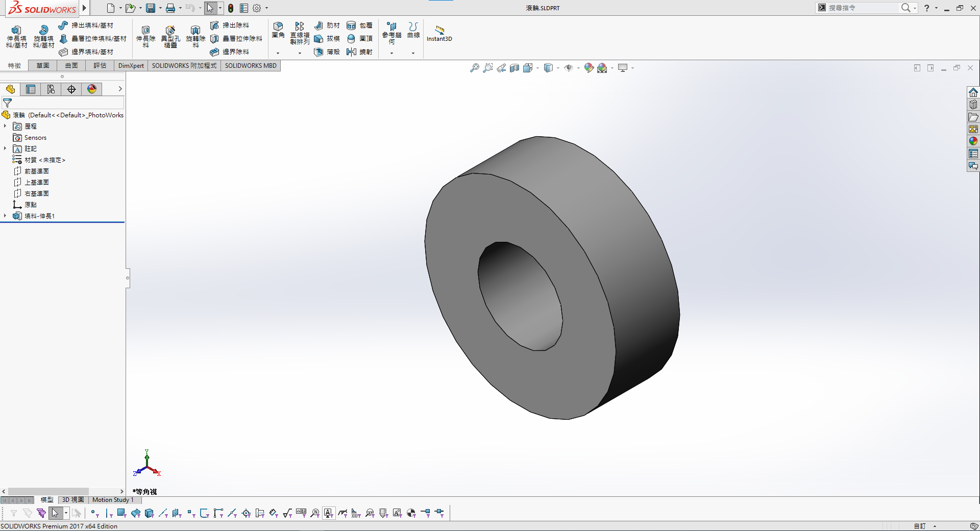Choose the 掃出填料/基材 swept boss tool
This screenshot has height=531, width=980.
point(86,26)
